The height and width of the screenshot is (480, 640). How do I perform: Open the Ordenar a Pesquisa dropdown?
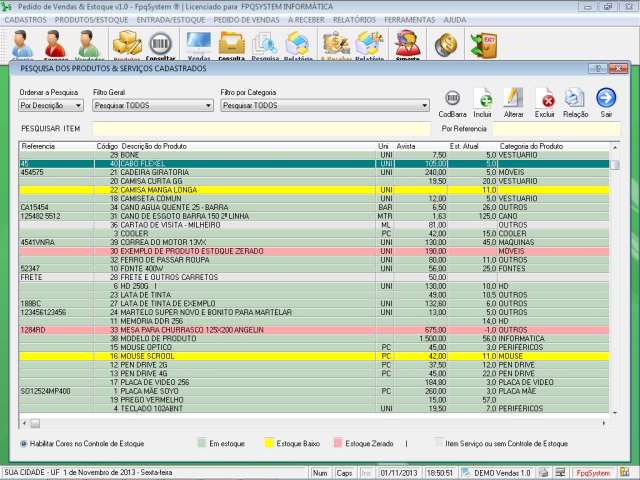coord(51,105)
